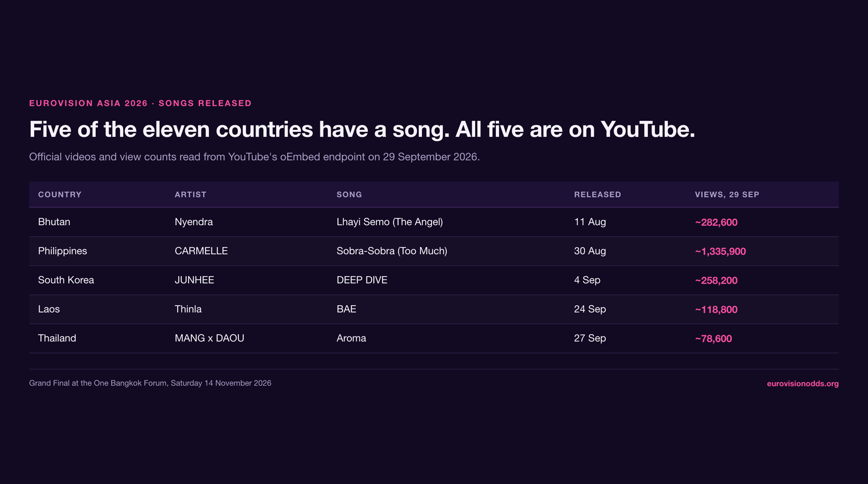Select the Thailand country cell
The height and width of the screenshot is (484, 868).
(x=57, y=338)
